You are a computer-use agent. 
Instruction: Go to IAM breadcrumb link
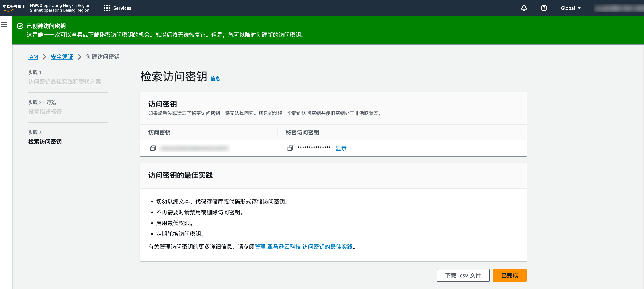[x=33, y=57]
